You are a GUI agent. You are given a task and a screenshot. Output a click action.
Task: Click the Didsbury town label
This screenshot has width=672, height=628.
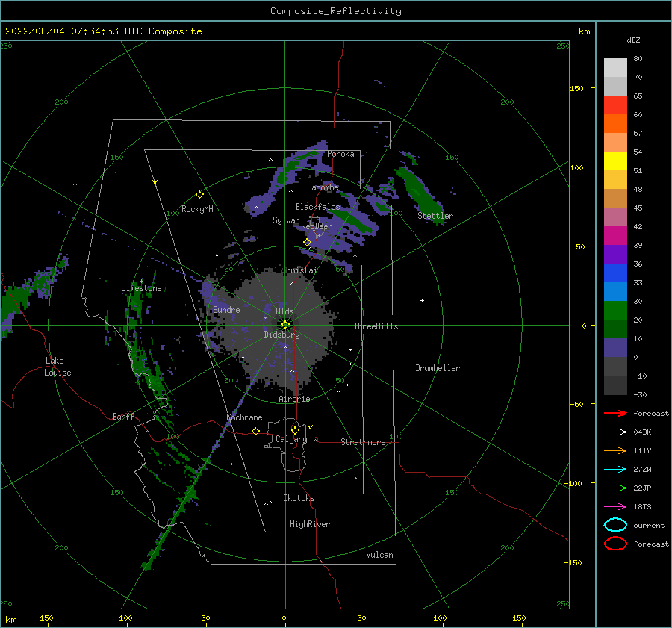pos(281,335)
